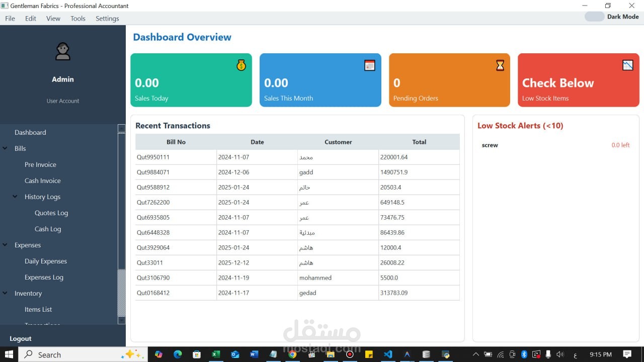
Task: Open Visual Studio Code from the taskbar
Action: [388, 354]
